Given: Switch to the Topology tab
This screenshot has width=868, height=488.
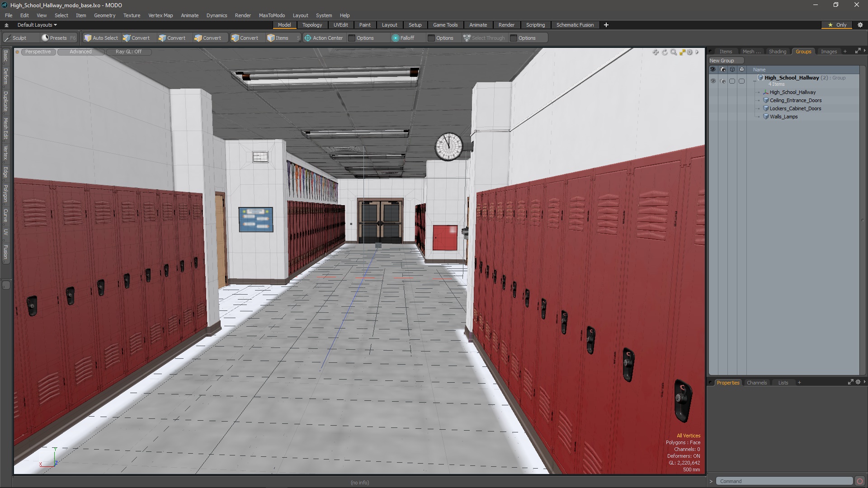Looking at the screenshot, I should (x=312, y=25).
